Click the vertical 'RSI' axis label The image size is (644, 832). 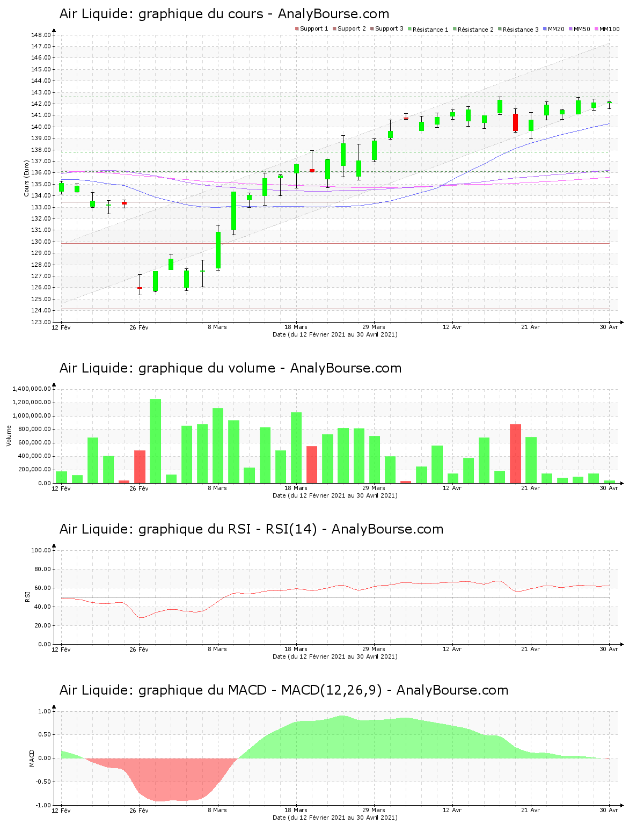pyautogui.click(x=27, y=596)
